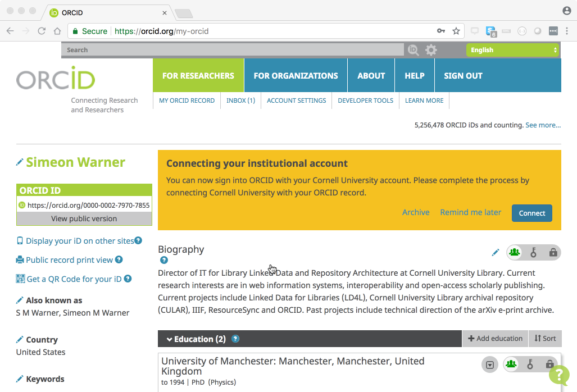Set Biography visibility to trusted parties key

(x=534, y=252)
